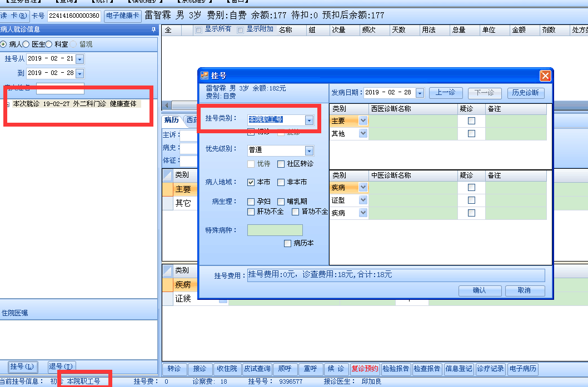Click the 退号(T) button

(x=61, y=366)
